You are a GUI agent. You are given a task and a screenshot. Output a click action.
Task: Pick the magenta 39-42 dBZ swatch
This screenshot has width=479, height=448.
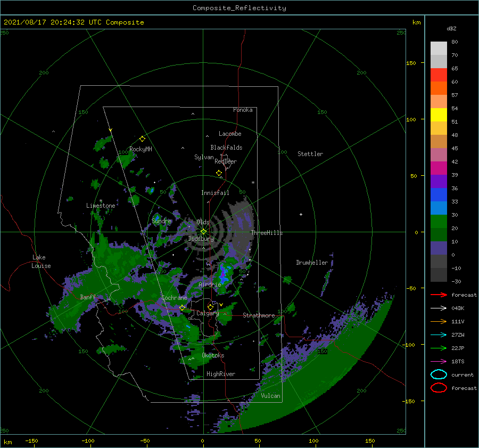(x=439, y=168)
